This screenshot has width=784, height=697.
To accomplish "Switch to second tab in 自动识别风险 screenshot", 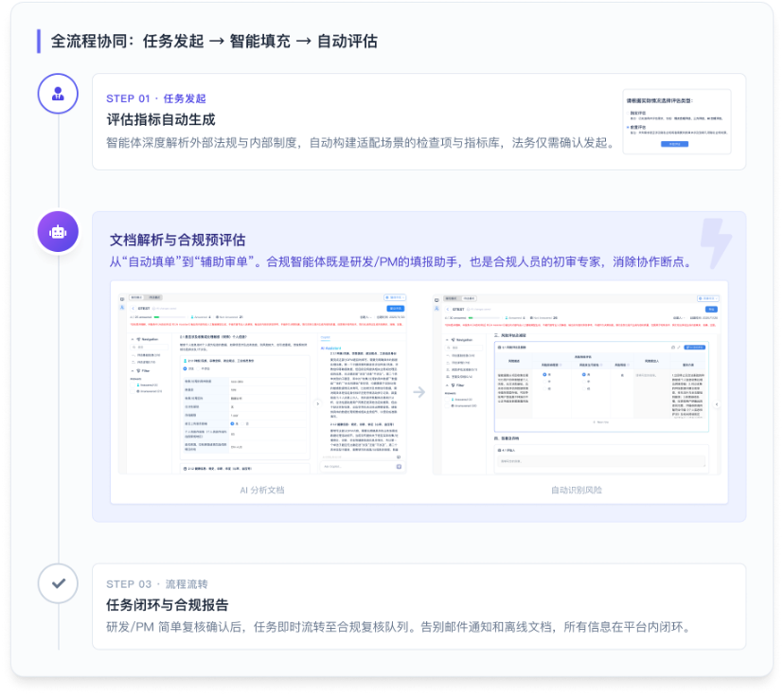I will point(469,298).
